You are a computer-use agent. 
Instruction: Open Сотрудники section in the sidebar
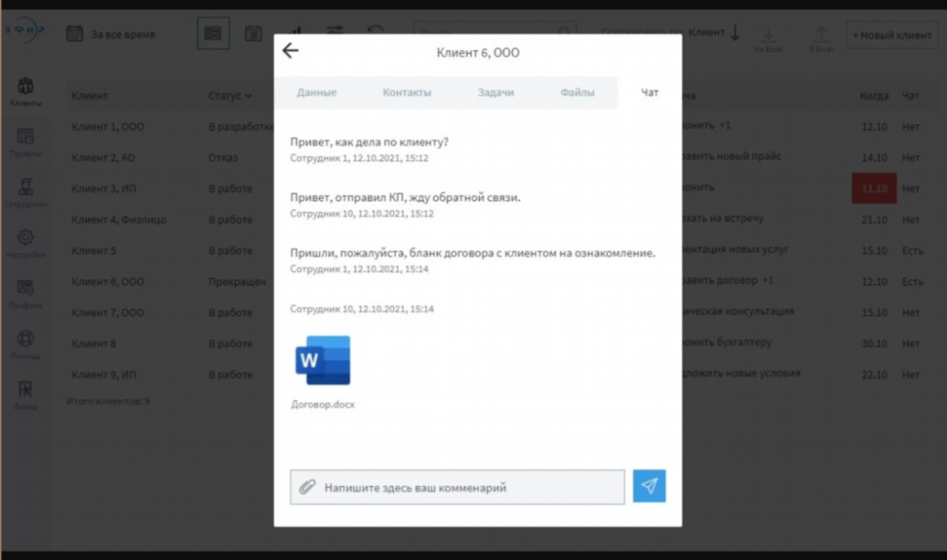click(25, 193)
